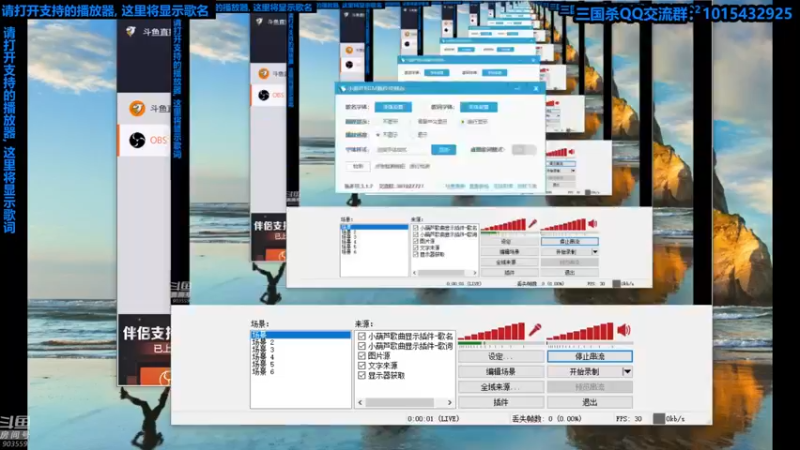Viewport: 800px width, 450px height.
Task: Click the blue 歌词字幕 settings button in the dialog
Action: pyautogui.click(x=479, y=107)
